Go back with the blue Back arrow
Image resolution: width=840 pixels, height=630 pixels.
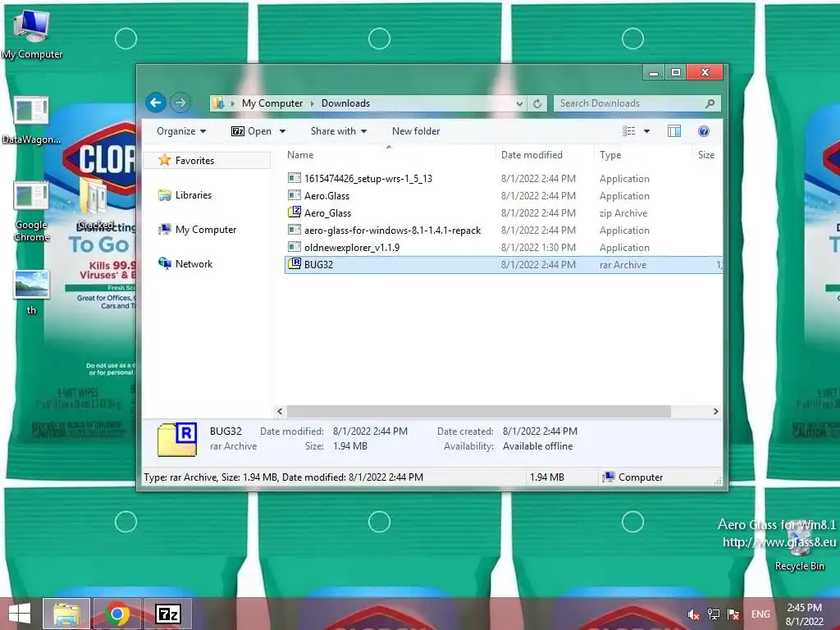coord(155,103)
